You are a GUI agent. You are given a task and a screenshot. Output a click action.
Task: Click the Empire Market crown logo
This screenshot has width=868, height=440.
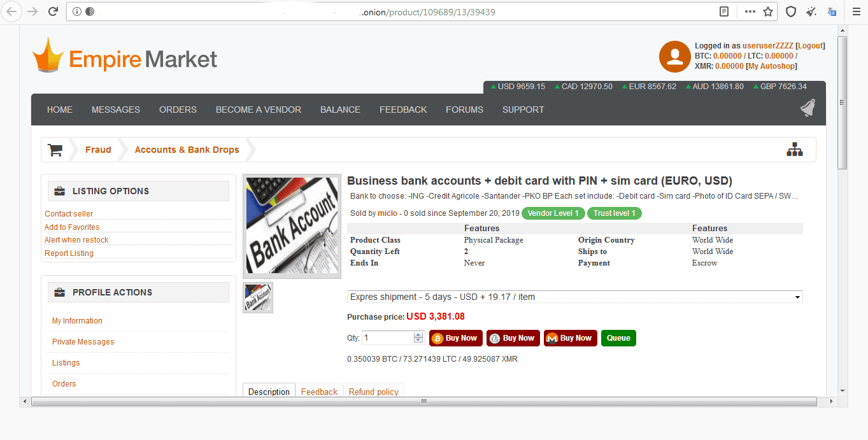48,55
